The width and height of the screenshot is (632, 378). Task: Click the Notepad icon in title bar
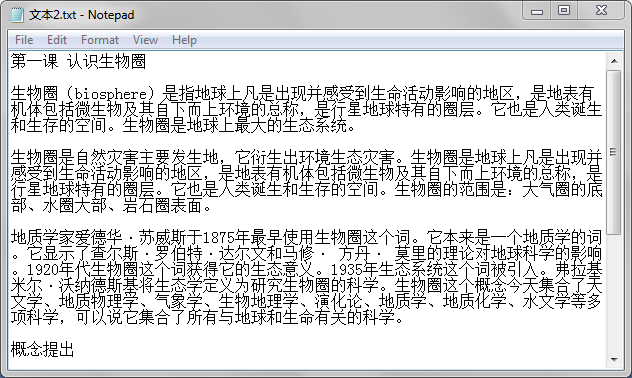click(17, 15)
